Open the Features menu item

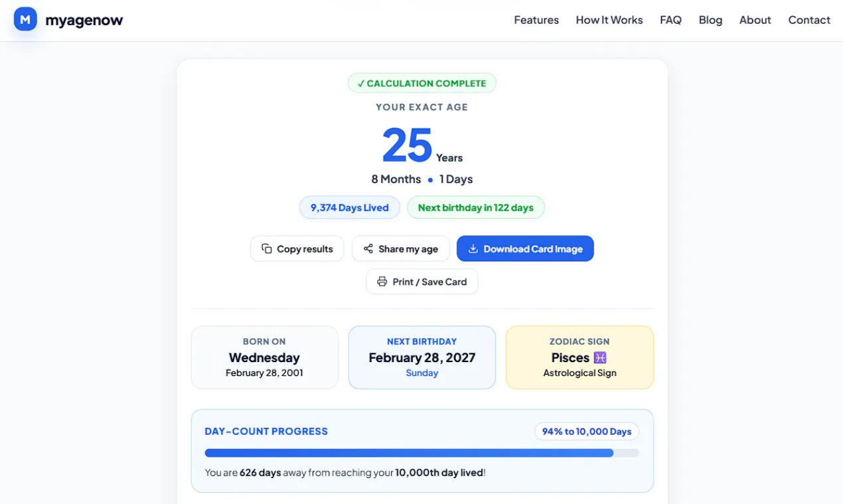536,20
